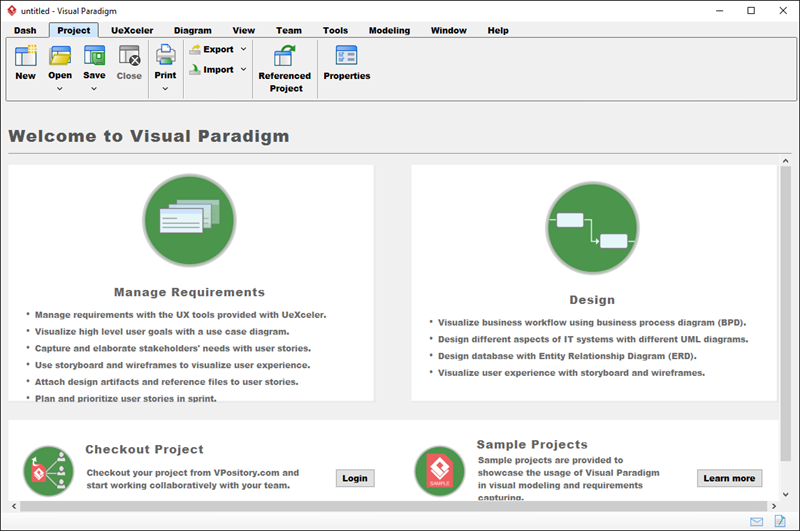The width and height of the screenshot is (800, 531).
Task: Click the Referenced Project icon
Action: pos(285,56)
